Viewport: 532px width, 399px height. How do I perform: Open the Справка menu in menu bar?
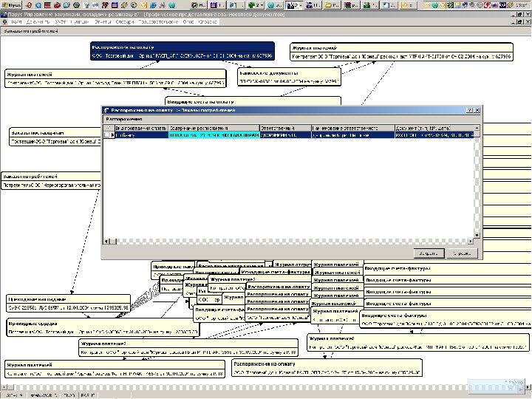click(208, 21)
